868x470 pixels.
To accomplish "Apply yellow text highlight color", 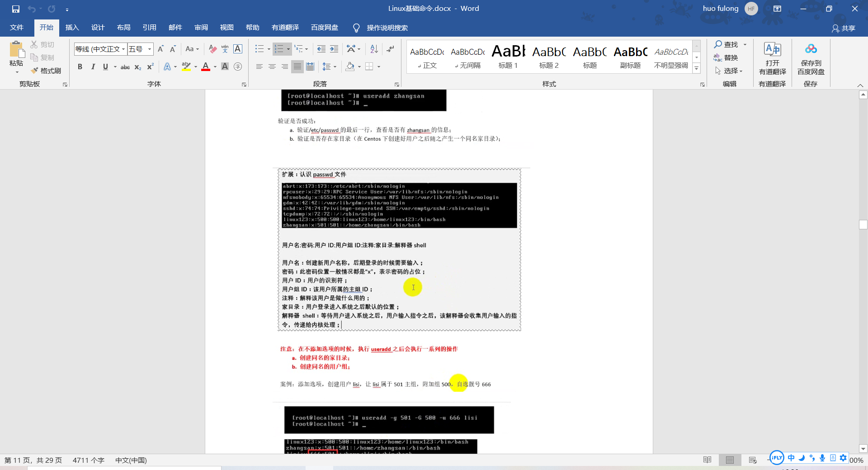I will (186, 67).
